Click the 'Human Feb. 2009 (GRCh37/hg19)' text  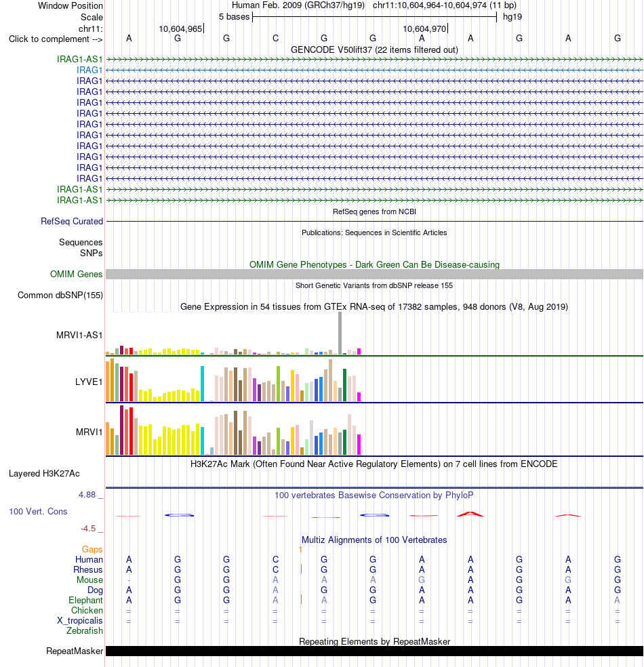(298, 5)
